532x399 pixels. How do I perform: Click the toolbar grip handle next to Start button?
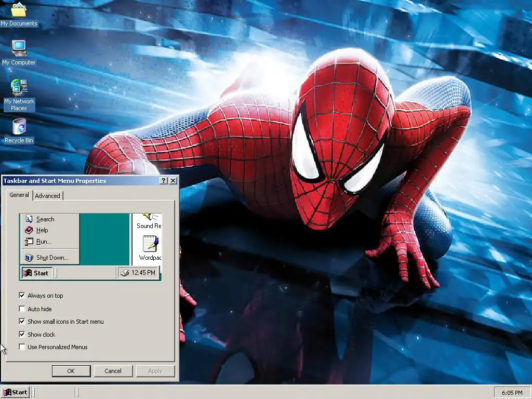tap(34, 392)
